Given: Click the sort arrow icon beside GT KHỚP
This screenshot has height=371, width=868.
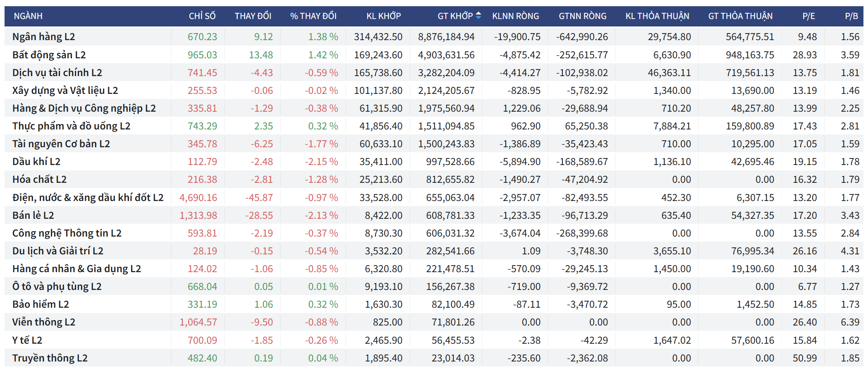Looking at the screenshot, I should (478, 16).
